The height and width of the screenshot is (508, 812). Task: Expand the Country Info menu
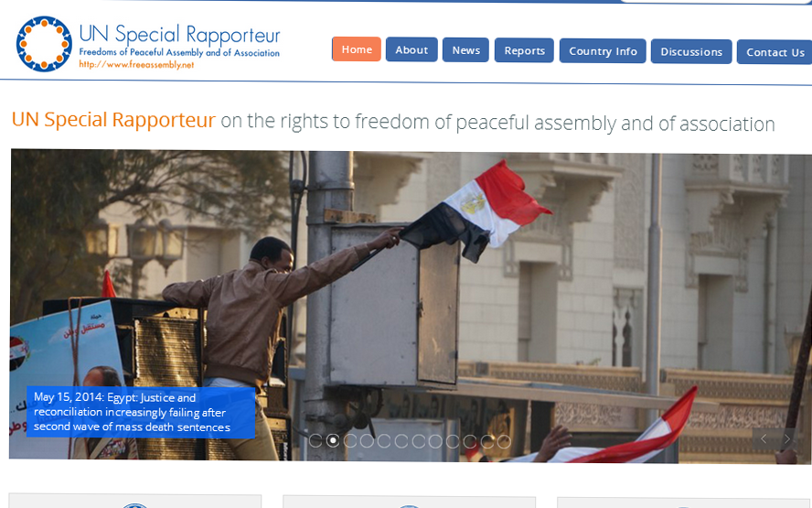point(603,51)
